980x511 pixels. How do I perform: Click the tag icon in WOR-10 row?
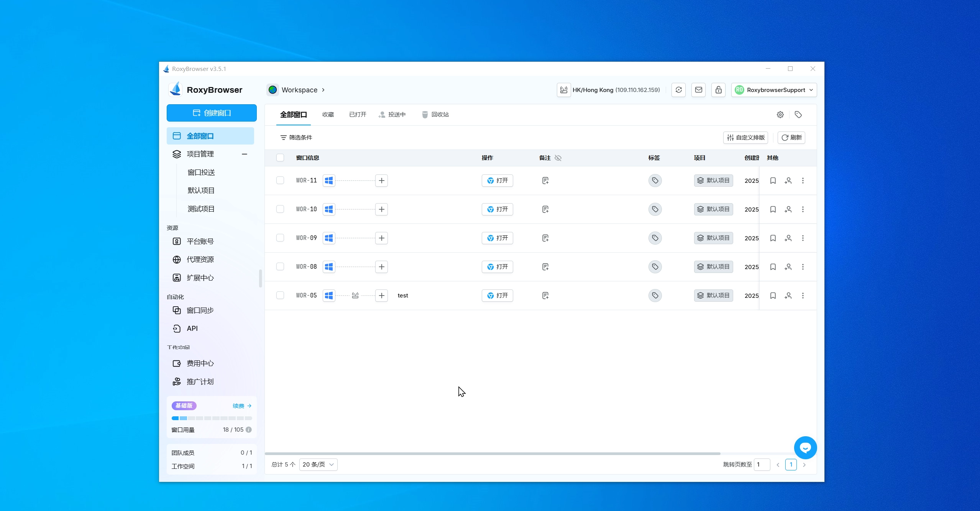[655, 209]
